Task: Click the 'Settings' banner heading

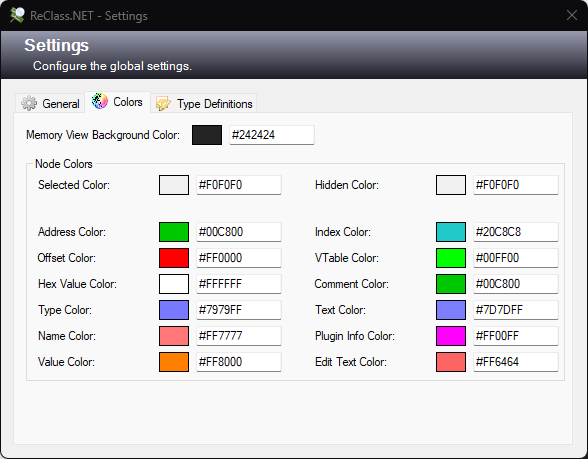Action: click(57, 45)
